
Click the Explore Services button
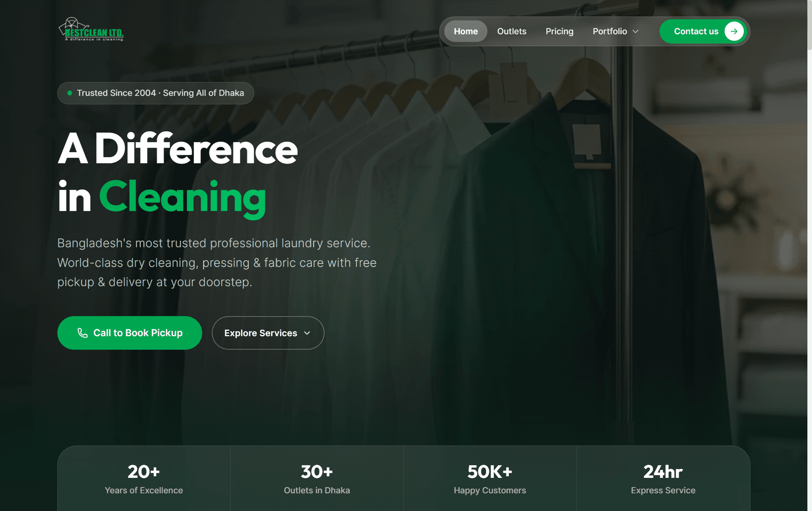pyautogui.click(x=268, y=333)
